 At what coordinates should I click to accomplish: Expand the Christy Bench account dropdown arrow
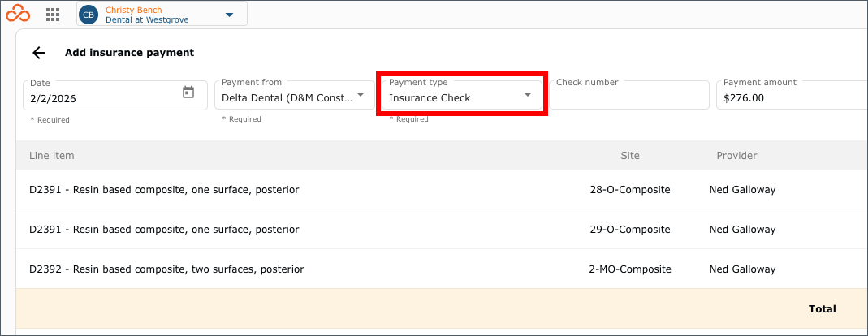229,15
